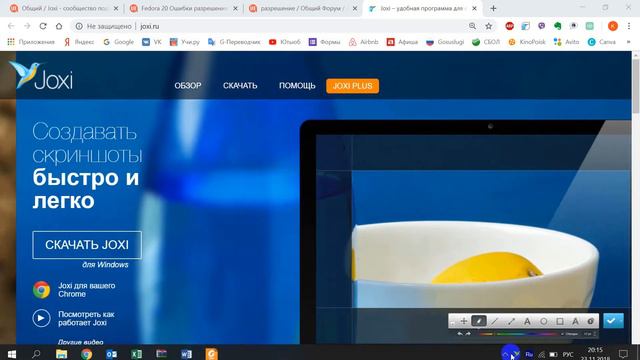640x360 pixels.
Task: Click the orange JOXI PLUS button
Action: 353,86
